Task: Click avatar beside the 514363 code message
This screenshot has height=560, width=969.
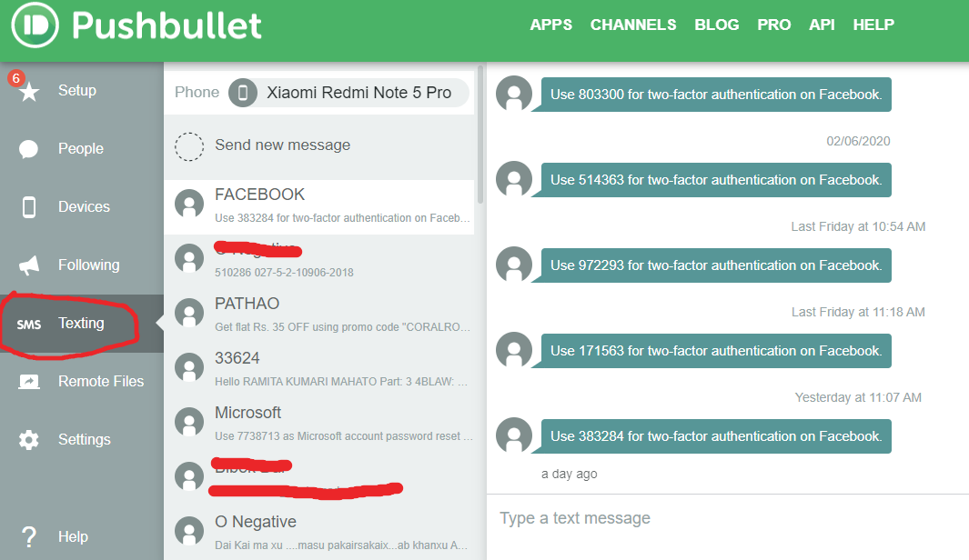Action: pos(514,179)
